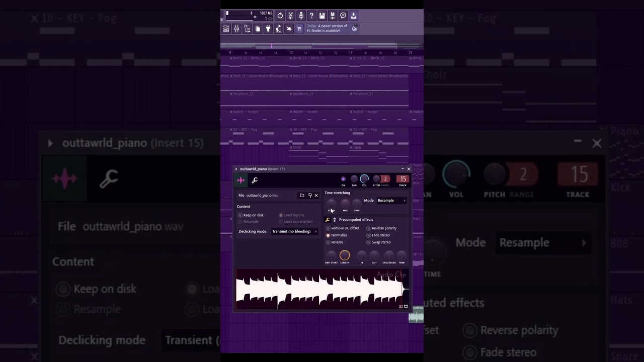Toggle the Normalize option
Image resolution: width=644 pixels, height=362 pixels.
coord(337,235)
